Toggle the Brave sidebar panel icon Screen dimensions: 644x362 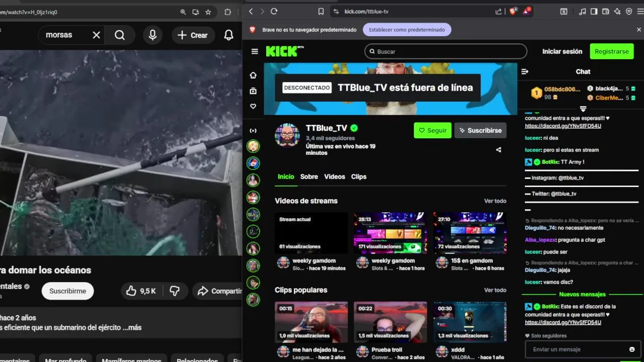[x=594, y=12]
